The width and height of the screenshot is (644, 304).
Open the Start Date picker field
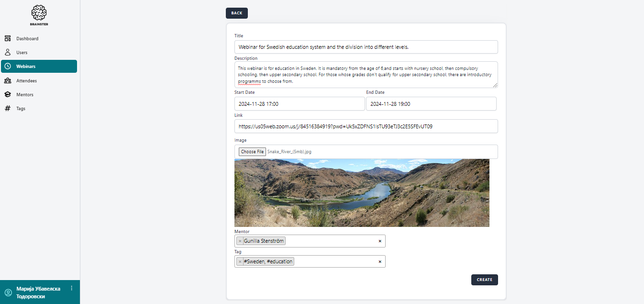click(299, 104)
